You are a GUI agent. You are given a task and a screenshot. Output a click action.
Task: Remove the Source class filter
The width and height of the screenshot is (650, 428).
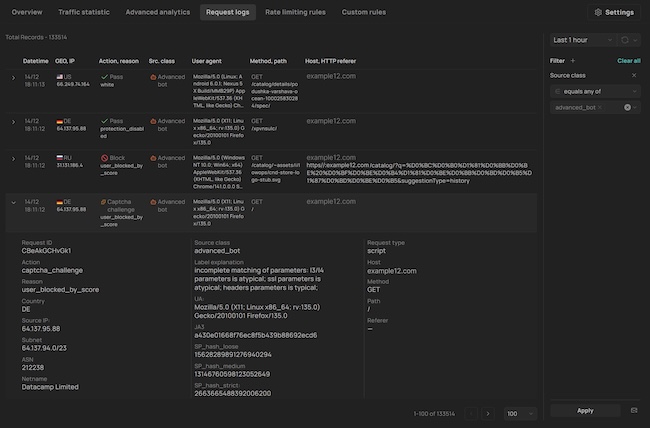[x=634, y=75]
